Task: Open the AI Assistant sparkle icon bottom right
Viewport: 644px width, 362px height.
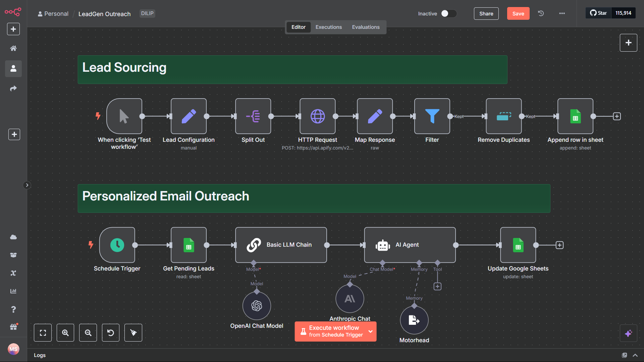Action: coord(629,334)
